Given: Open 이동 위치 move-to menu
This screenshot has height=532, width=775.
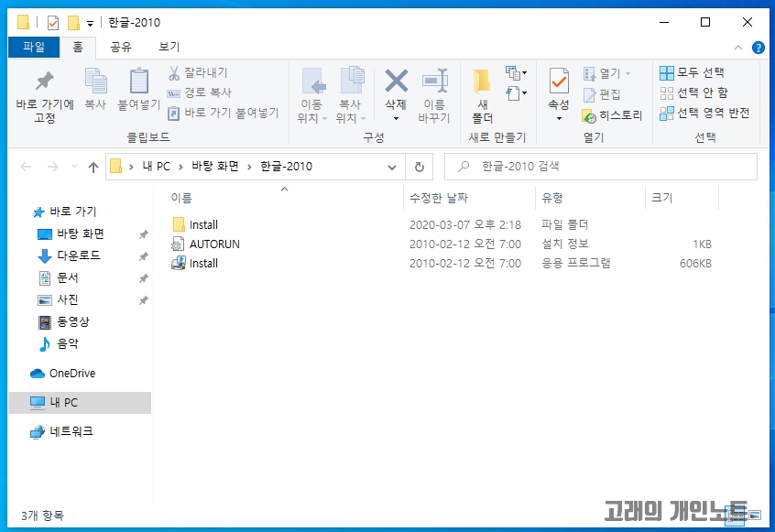Looking at the screenshot, I should point(311,96).
